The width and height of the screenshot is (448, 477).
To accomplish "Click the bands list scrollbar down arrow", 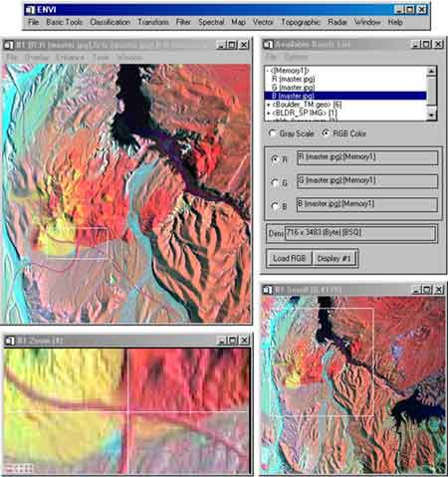I will (431, 115).
